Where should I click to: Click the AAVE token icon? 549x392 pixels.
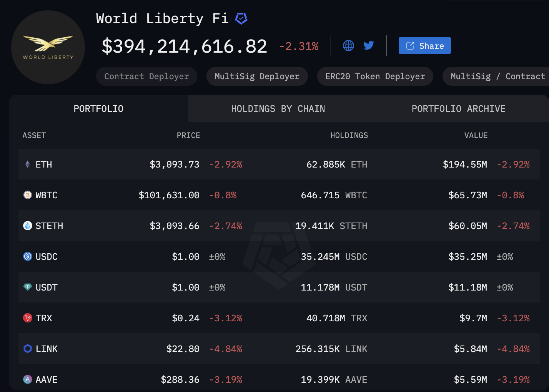[28, 380]
